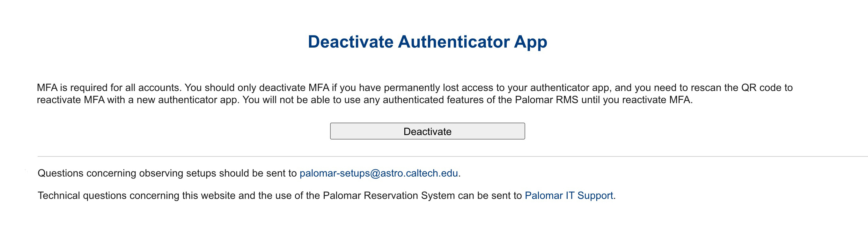Click the word "App" in the page heading
Image resolution: width=868 pixels, height=242 pixels.
[x=530, y=42]
